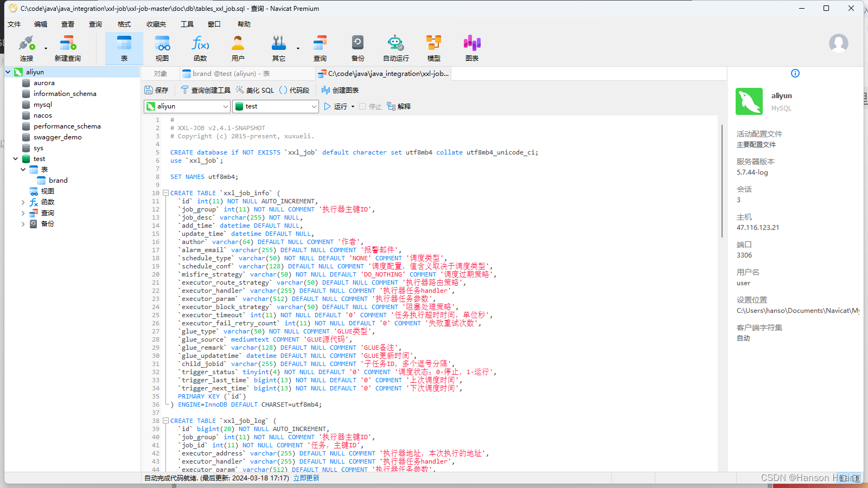
Task: Expand the Functions node in tree
Action: [x=23, y=202]
